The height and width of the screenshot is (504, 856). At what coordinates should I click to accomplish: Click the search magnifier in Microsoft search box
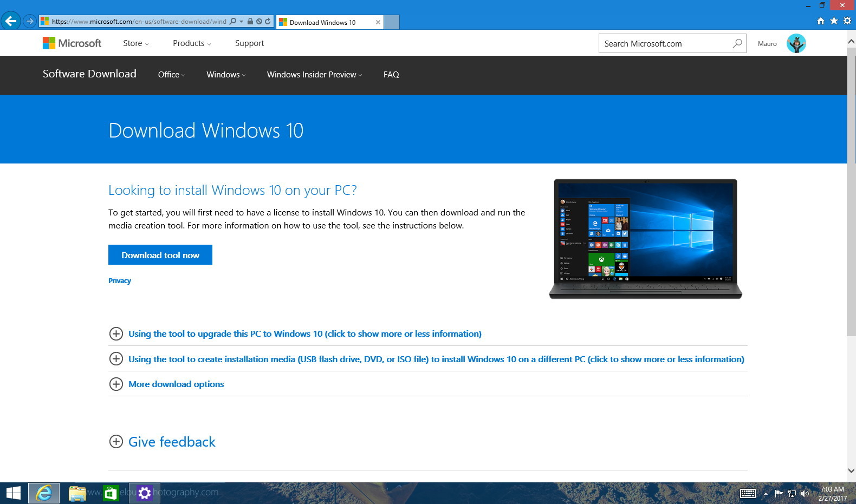737,43
